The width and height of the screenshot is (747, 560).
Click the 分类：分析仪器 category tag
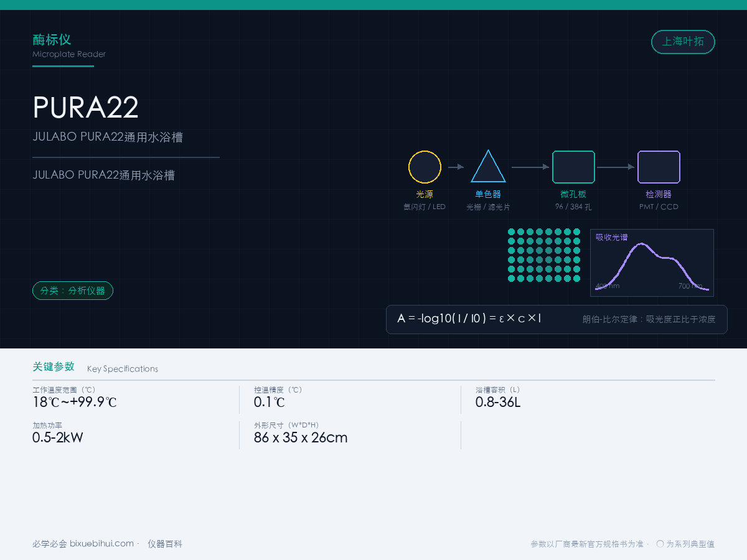point(73,291)
